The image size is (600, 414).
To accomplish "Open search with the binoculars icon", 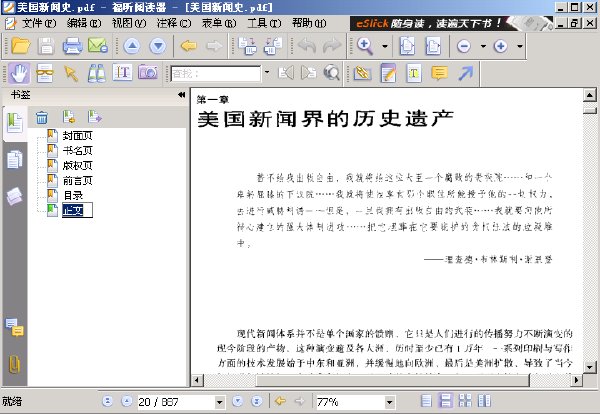I will [x=96, y=73].
